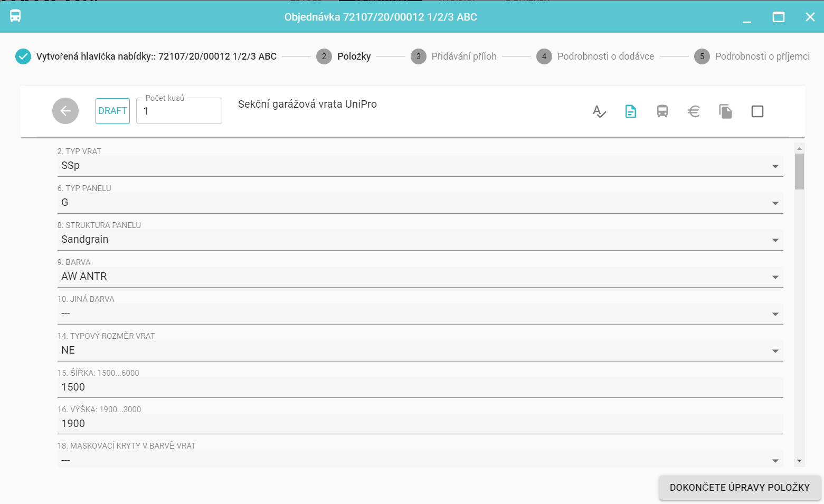The height and width of the screenshot is (504, 824).
Task: Click the copy item icon
Action: pos(725,111)
